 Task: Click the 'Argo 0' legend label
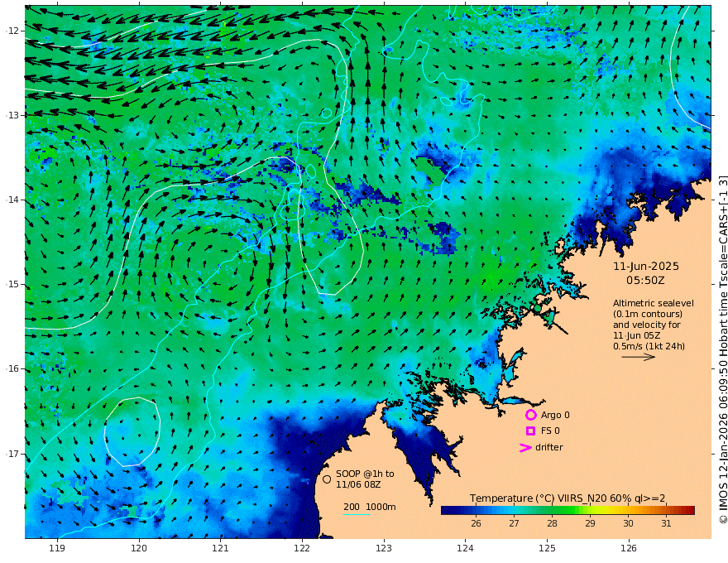point(555,416)
